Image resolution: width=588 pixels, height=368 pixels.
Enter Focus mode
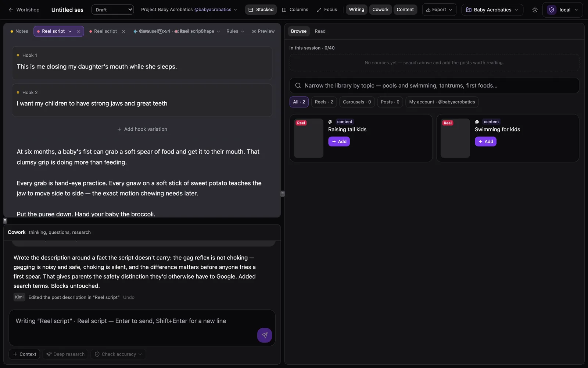(327, 10)
